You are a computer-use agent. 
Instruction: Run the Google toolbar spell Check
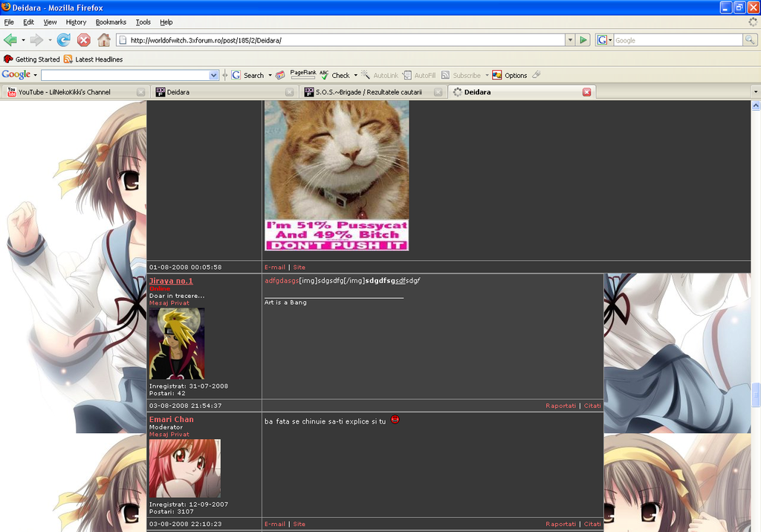click(x=335, y=75)
